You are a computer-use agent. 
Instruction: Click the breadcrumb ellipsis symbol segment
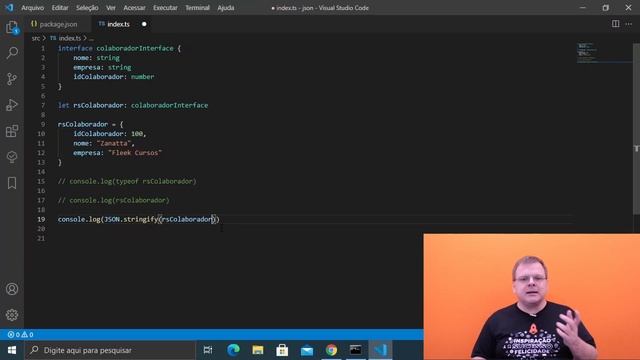pos(91,38)
